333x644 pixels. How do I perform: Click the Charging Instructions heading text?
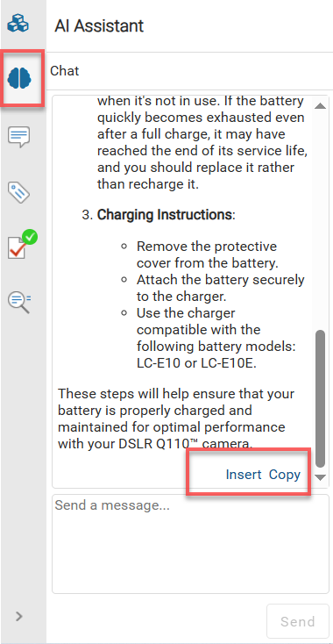tap(164, 215)
